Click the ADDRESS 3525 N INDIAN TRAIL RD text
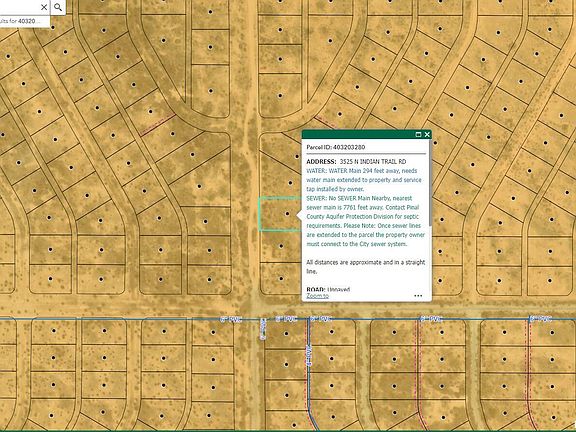The width and height of the screenshot is (576, 432). [356, 162]
